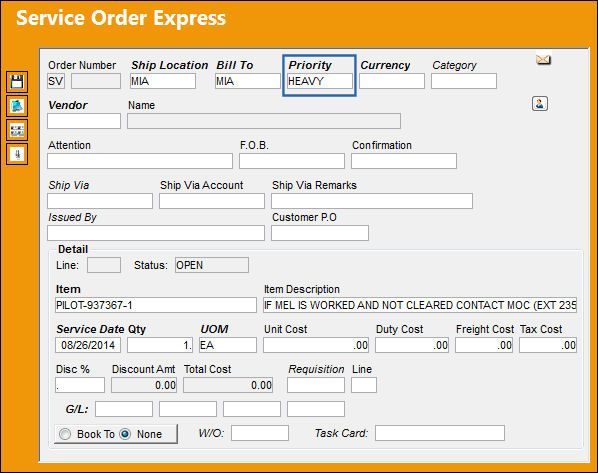
Task: Click the red grid icon in sidebar
Action: tap(17, 130)
